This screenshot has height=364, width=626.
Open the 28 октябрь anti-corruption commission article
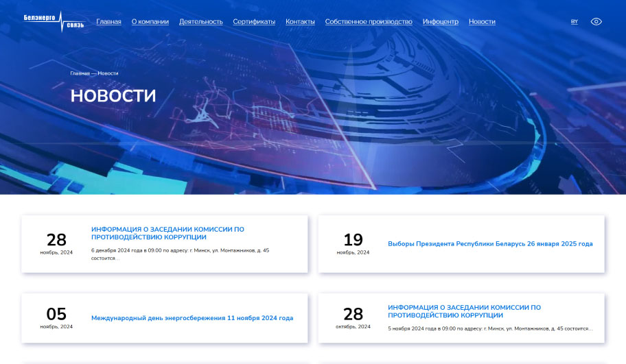[464, 311]
